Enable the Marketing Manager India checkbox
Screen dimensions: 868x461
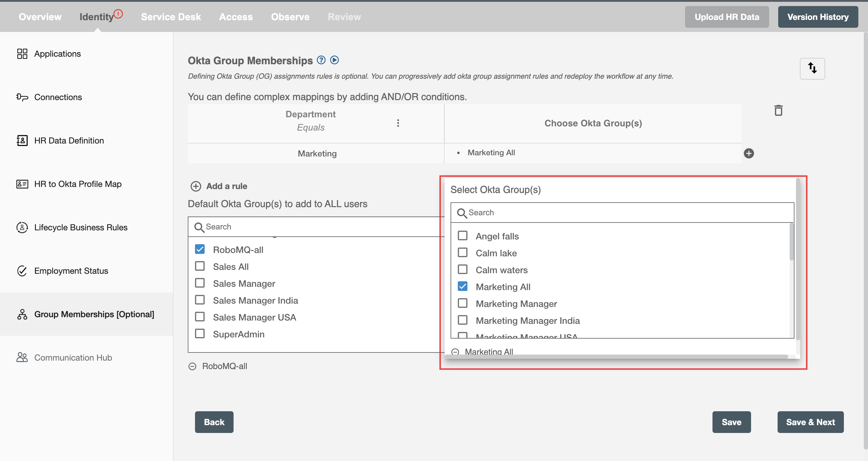[x=463, y=320]
